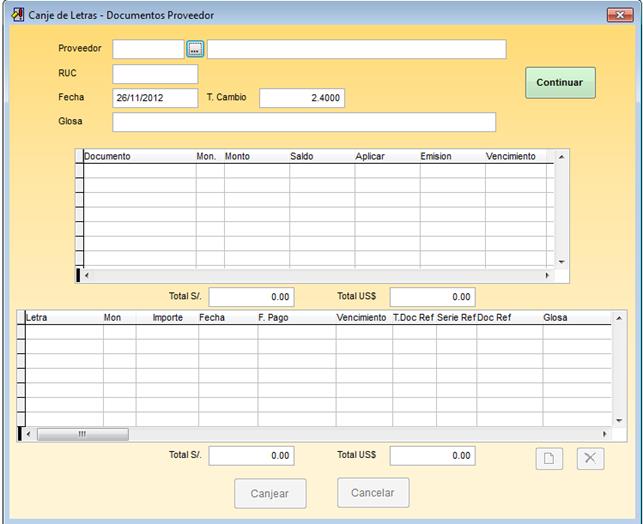Click letras grid vertical scroll up arrow

[619, 318]
